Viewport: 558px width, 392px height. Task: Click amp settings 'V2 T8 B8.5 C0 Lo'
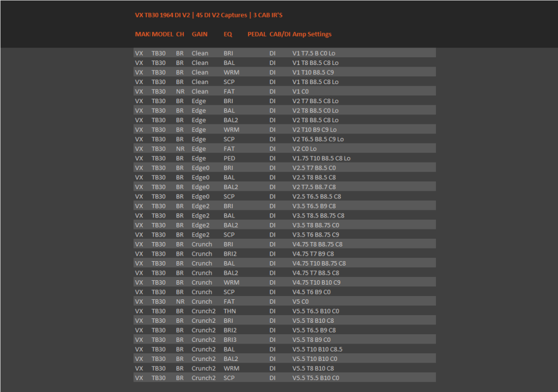click(x=316, y=111)
